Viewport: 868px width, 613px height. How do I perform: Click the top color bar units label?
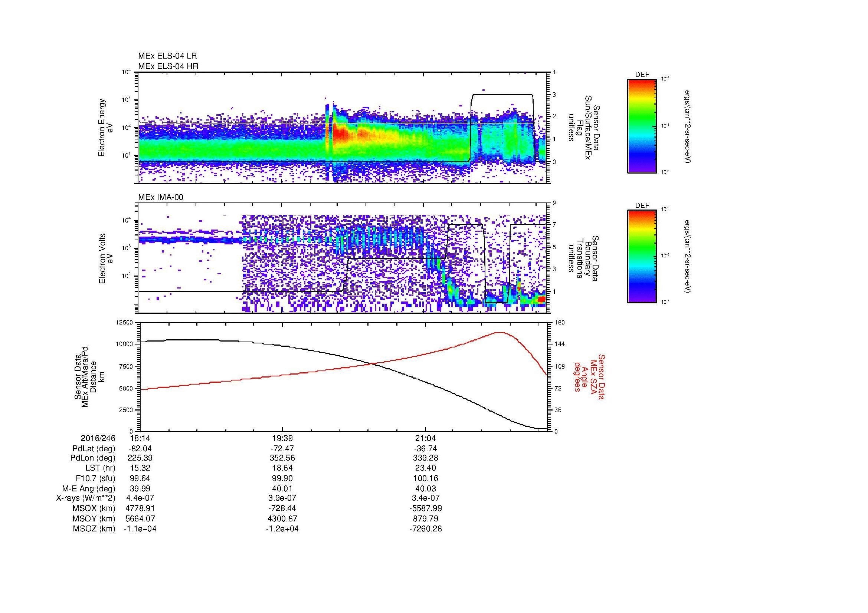tap(688, 126)
